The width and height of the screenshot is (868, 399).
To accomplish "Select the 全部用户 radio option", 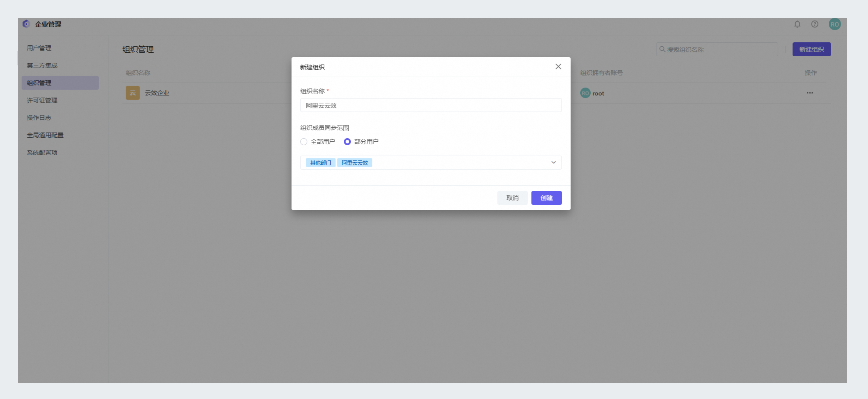I will coord(304,142).
